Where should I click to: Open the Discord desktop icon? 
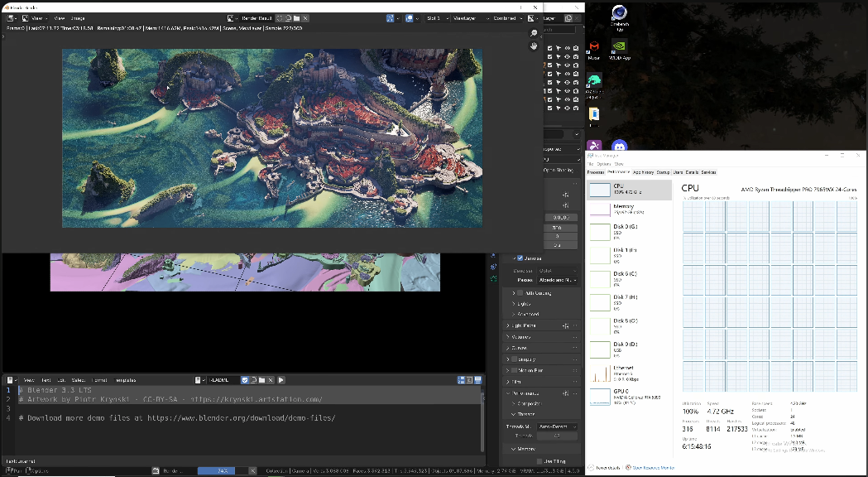(x=620, y=146)
